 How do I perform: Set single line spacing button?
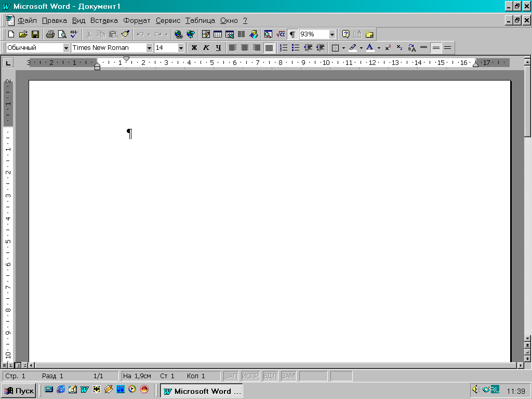[x=424, y=48]
